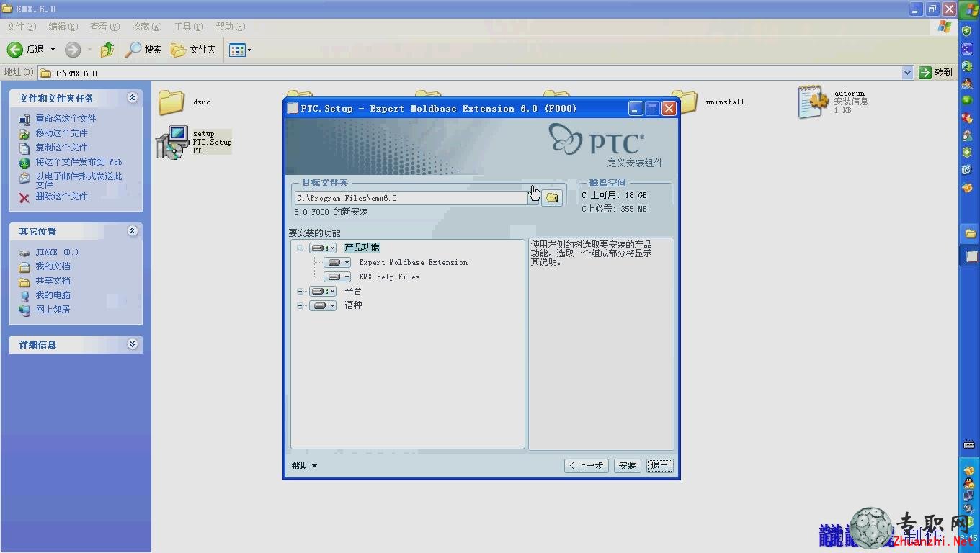Screen dimensions: 980x553
Task: Click the green round ball quick-launch icon
Action: pos(967,100)
